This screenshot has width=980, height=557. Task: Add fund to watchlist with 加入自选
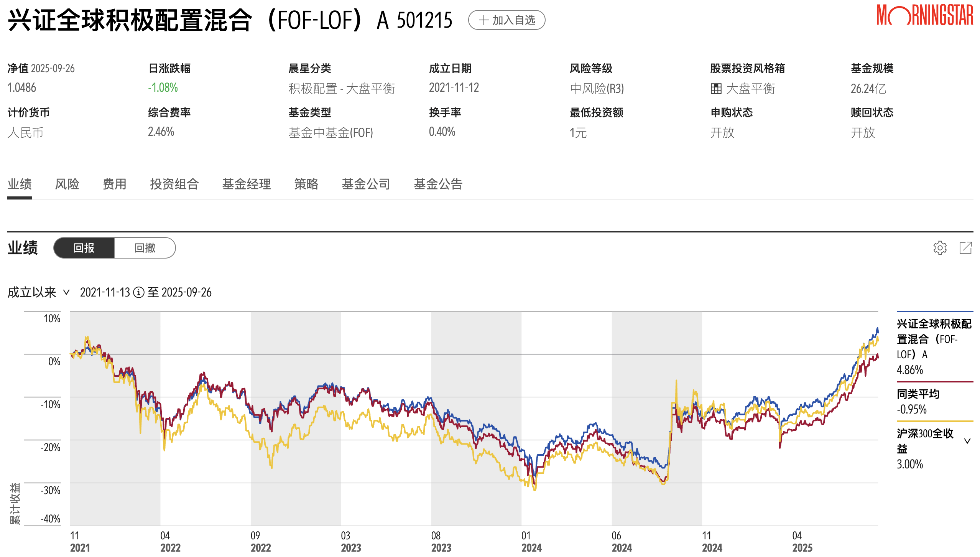506,20
